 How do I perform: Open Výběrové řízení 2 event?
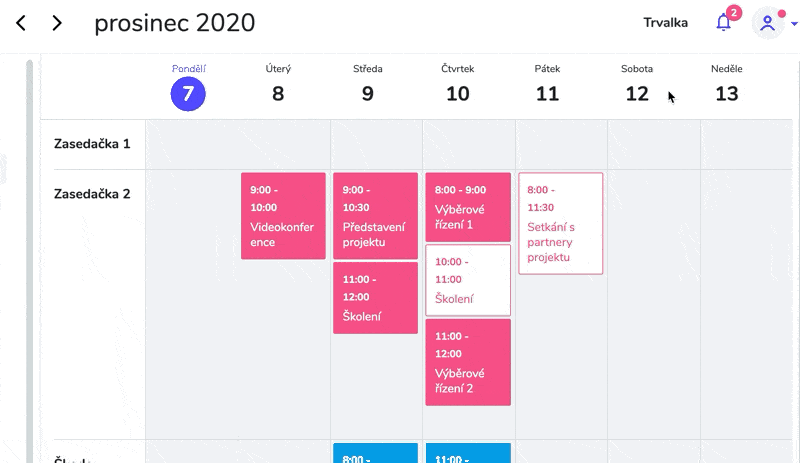pos(468,362)
